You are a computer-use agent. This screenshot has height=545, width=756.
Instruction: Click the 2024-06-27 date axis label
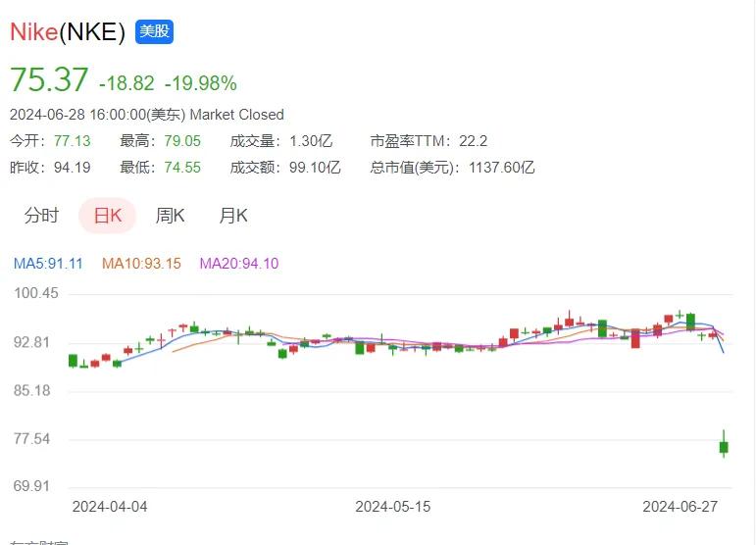680,507
